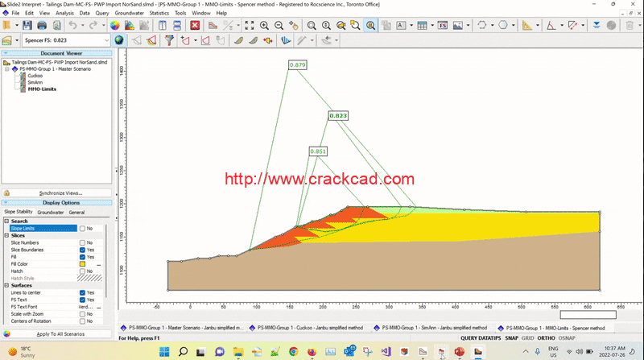This screenshot has height=360, width=644.
Task: Enable the Hatch checkbox
Action: [x=82, y=271]
